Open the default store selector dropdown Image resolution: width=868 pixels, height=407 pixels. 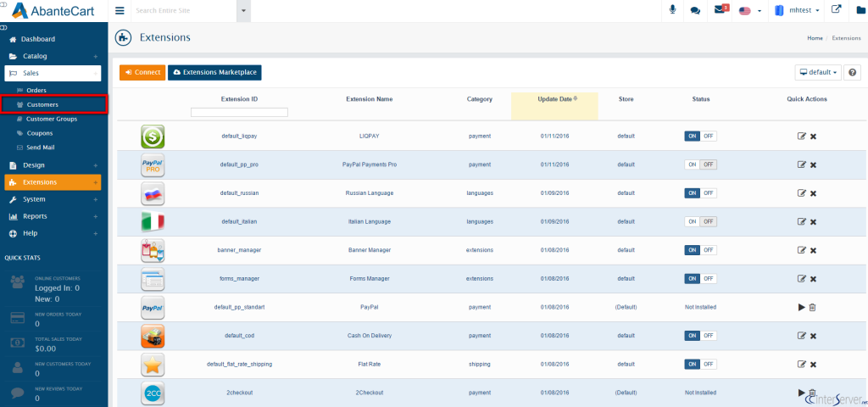tap(818, 73)
